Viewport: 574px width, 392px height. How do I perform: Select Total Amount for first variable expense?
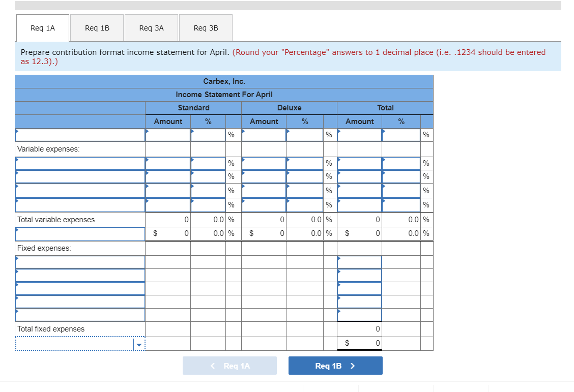point(359,163)
